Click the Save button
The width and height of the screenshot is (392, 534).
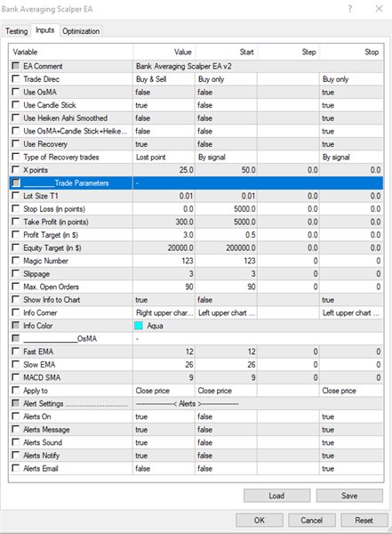[x=349, y=496]
